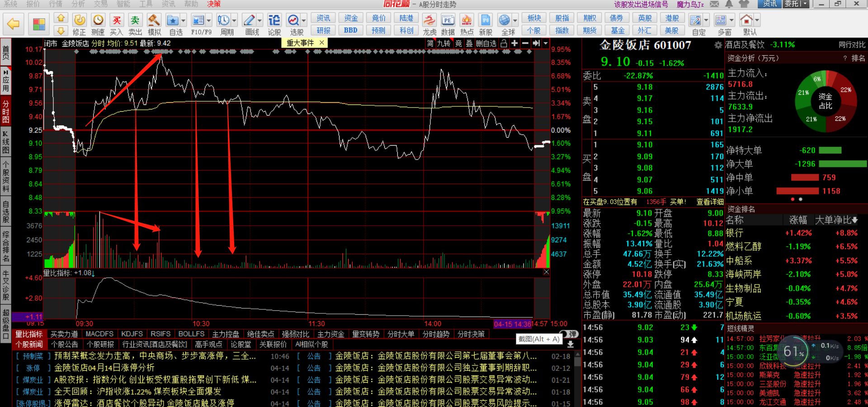868x407 pixels.
Task: Open the F10/F9 company info icon
Action: point(198,20)
